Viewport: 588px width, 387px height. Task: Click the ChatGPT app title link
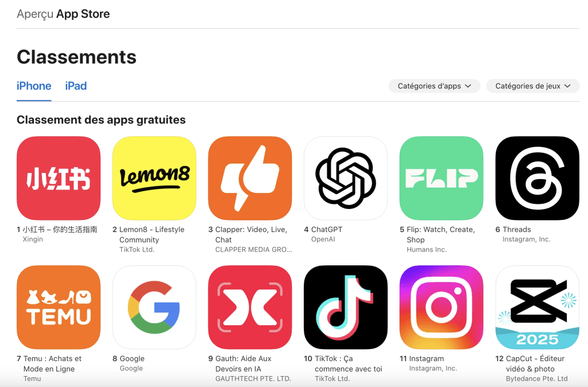[327, 230]
